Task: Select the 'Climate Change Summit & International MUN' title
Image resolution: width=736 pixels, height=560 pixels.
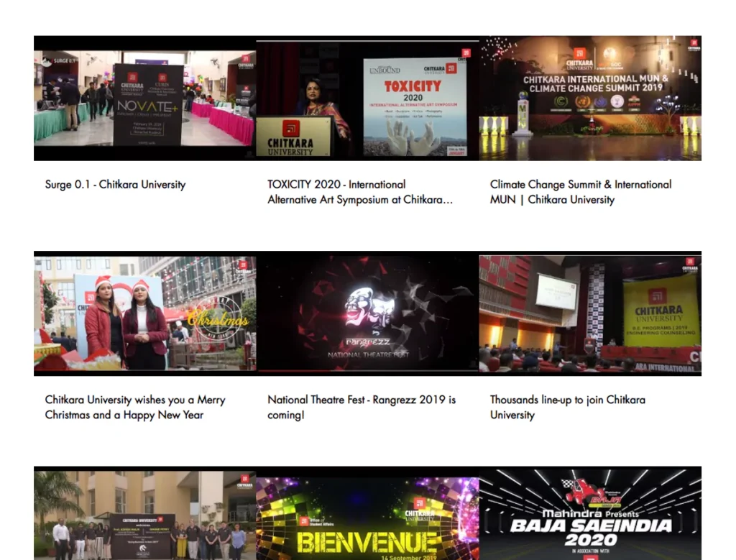Action: [581, 192]
